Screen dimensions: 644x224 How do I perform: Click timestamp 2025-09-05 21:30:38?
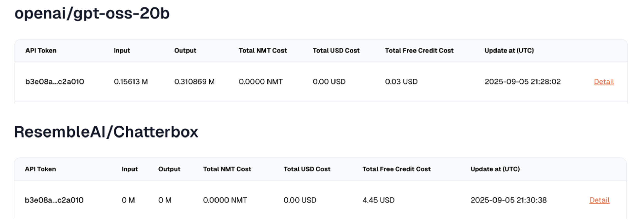pos(509,200)
